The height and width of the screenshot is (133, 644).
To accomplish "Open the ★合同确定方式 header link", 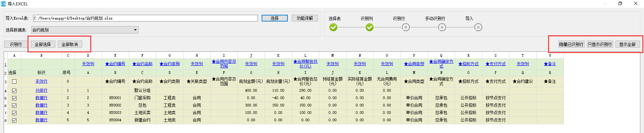I will pyautogui.click(x=441, y=64).
